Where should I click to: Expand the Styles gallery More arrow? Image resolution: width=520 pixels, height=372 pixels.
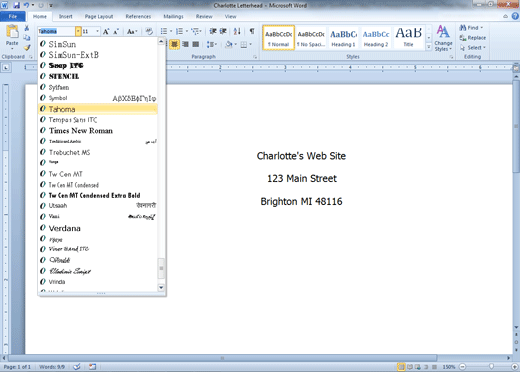(429, 47)
